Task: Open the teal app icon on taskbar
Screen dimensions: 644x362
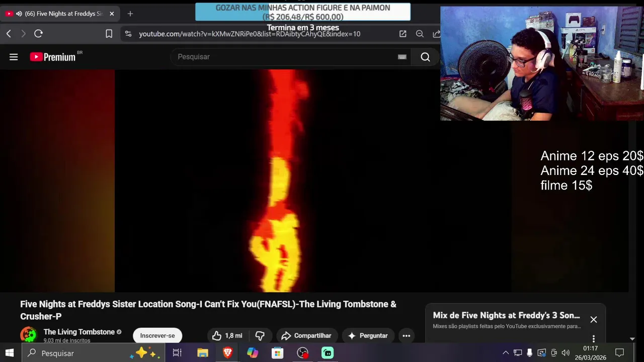Action: coord(328,353)
